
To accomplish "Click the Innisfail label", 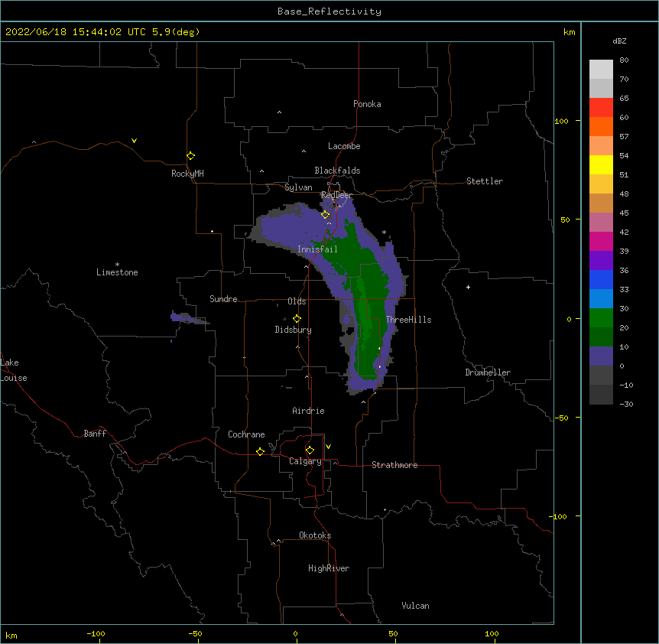I will point(317,249).
